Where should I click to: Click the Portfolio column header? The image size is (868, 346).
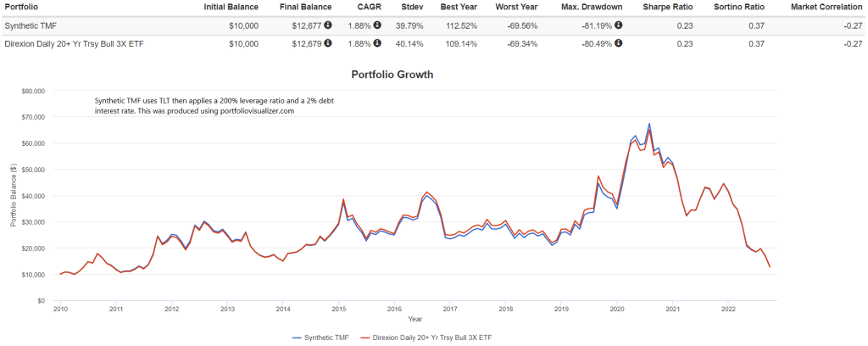22,7
